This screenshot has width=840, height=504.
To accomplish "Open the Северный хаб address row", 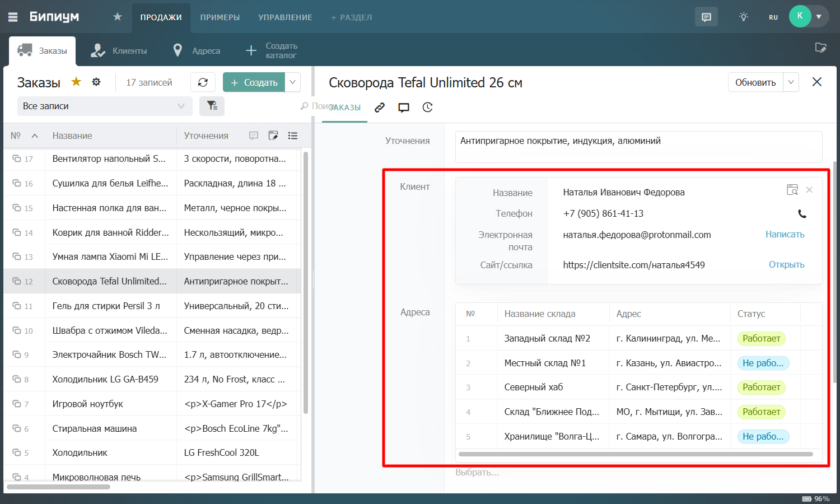I will tap(639, 387).
